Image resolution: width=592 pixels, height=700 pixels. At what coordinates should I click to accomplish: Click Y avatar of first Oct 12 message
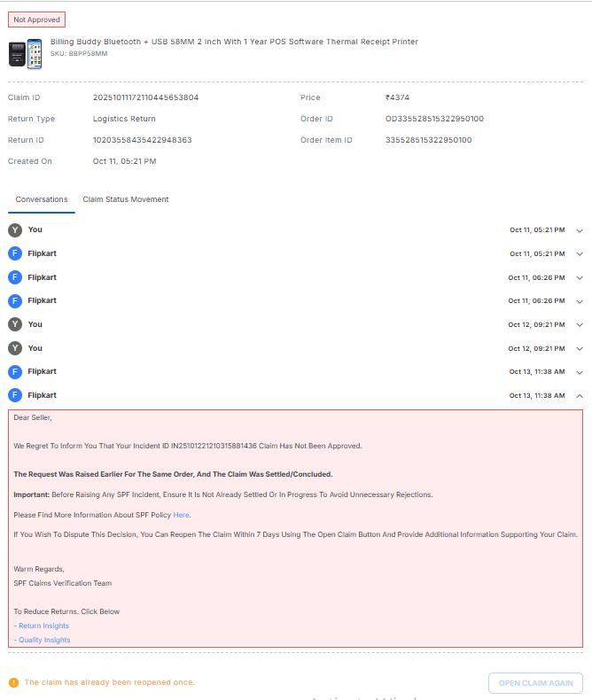point(15,324)
